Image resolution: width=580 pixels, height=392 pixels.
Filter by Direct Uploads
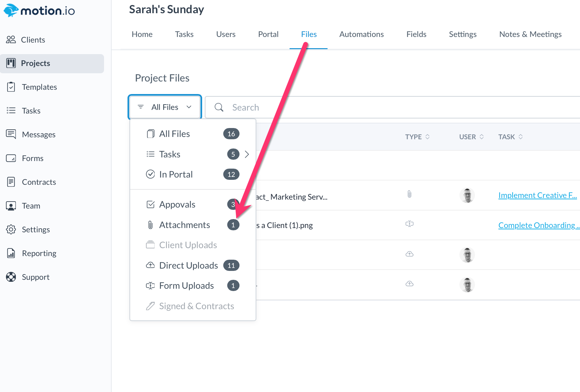(188, 266)
